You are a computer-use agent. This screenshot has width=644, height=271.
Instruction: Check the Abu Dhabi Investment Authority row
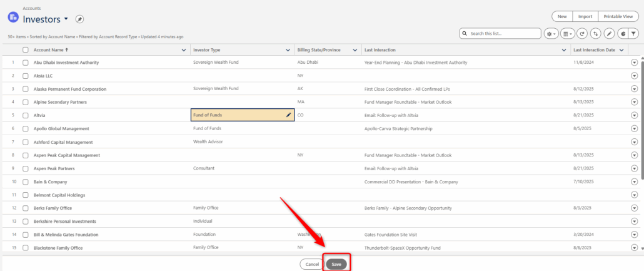(x=26, y=63)
